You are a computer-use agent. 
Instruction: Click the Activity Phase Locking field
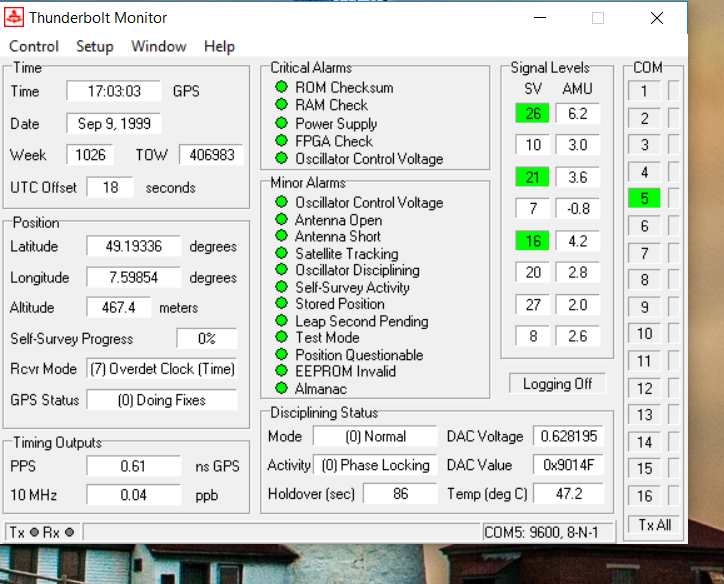pyautogui.click(x=375, y=465)
